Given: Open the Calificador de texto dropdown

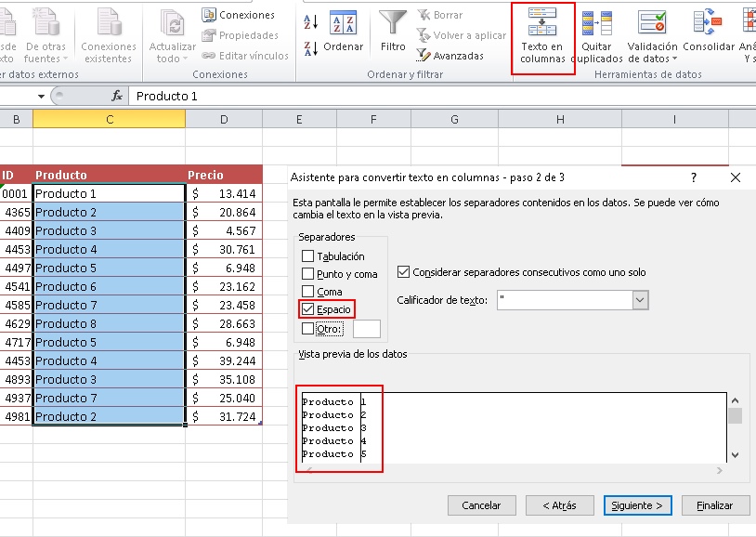Looking at the screenshot, I should (641, 299).
